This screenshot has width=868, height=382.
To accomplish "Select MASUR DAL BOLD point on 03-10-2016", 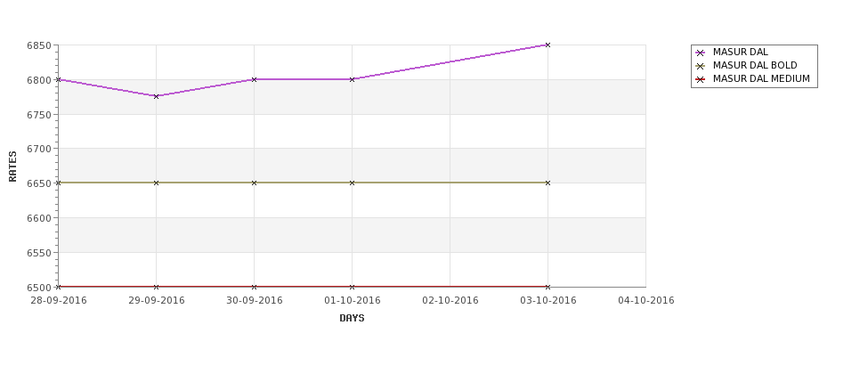I will pos(548,183).
